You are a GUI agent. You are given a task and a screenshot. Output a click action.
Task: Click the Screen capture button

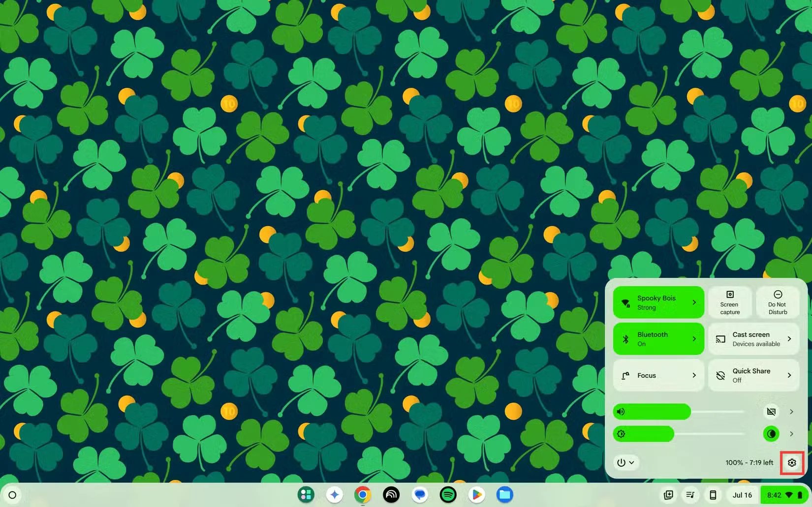[730, 302]
